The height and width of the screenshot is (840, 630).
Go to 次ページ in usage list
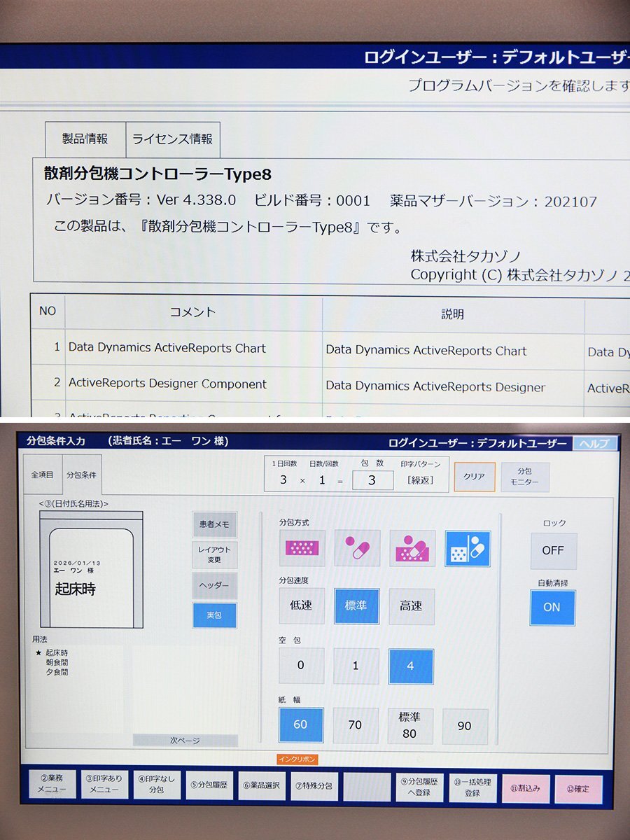tap(185, 740)
